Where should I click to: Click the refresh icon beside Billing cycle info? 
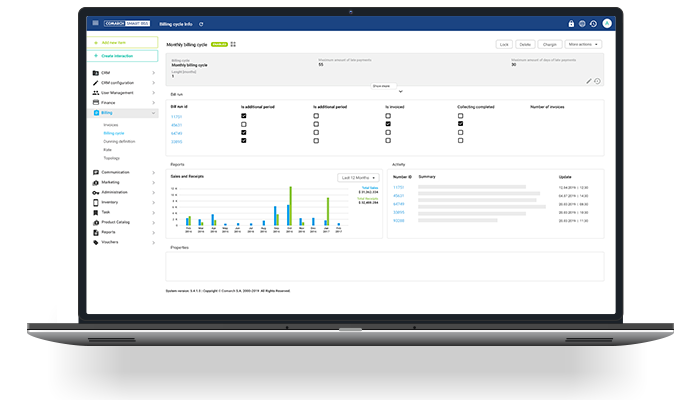pyautogui.click(x=202, y=23)
